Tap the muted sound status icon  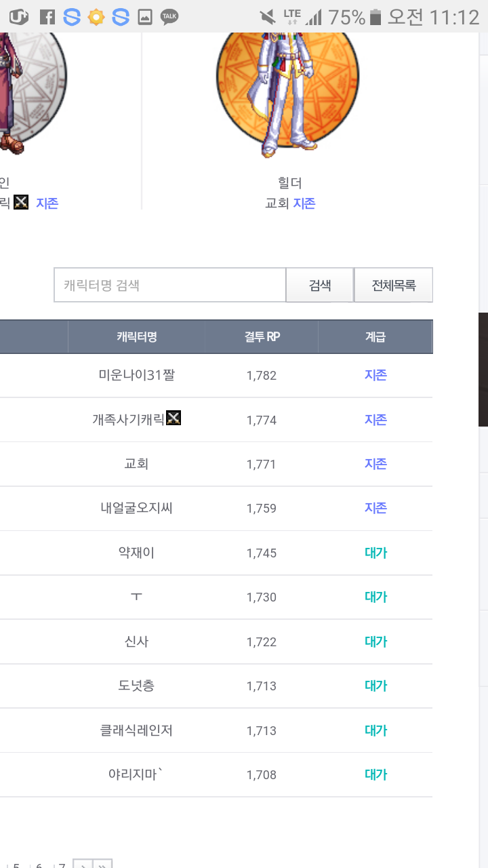point(268,17)
